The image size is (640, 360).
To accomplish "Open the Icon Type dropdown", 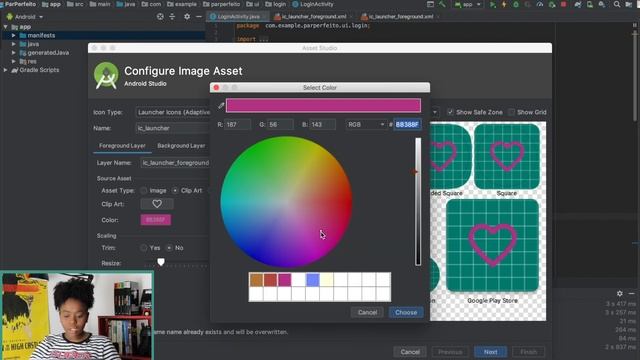I will pos(173,112).
